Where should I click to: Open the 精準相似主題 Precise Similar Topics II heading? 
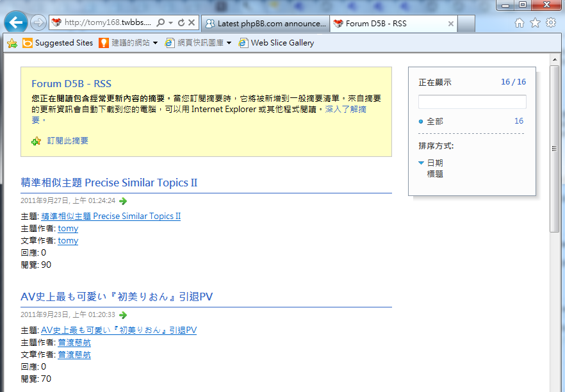click(x=109, y=183)
